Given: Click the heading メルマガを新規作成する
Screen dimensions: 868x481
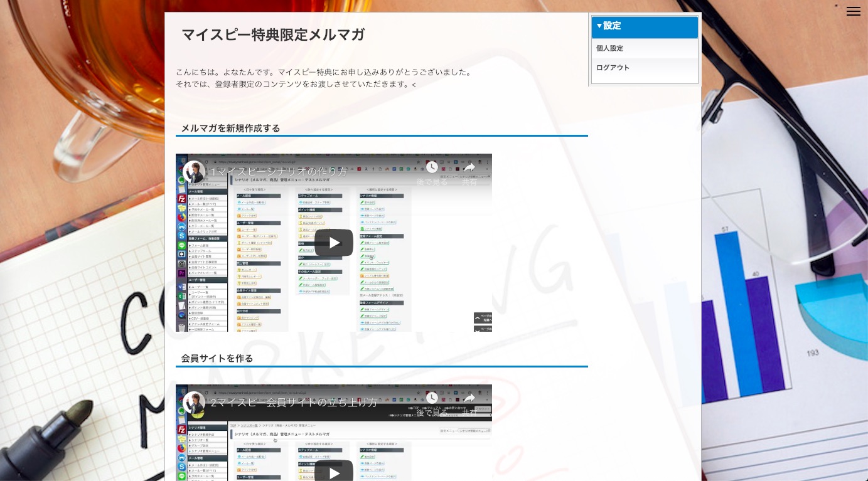Looking at the screenshot, I should coord(231,128).
